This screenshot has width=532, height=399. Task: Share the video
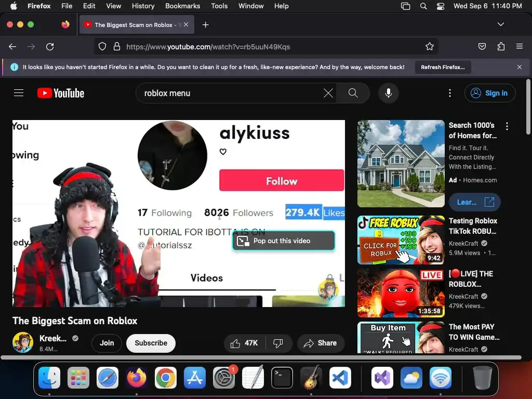click(x=321, y=343)
